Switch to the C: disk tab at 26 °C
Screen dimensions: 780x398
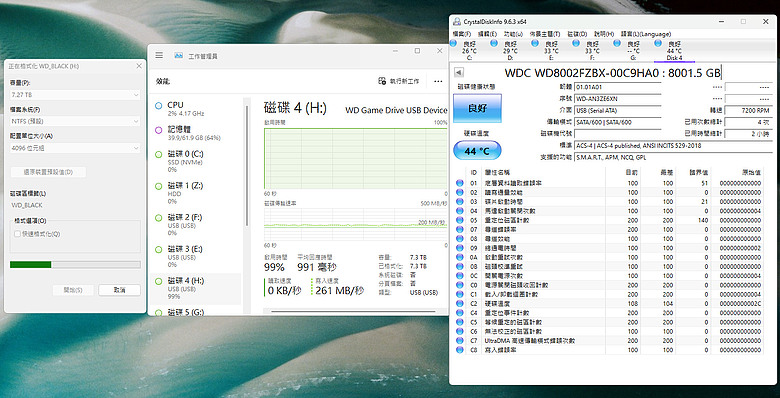click(x=468, y=51)
